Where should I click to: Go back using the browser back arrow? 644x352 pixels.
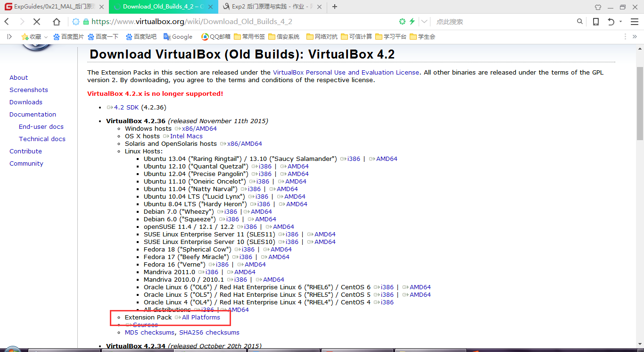7,22
